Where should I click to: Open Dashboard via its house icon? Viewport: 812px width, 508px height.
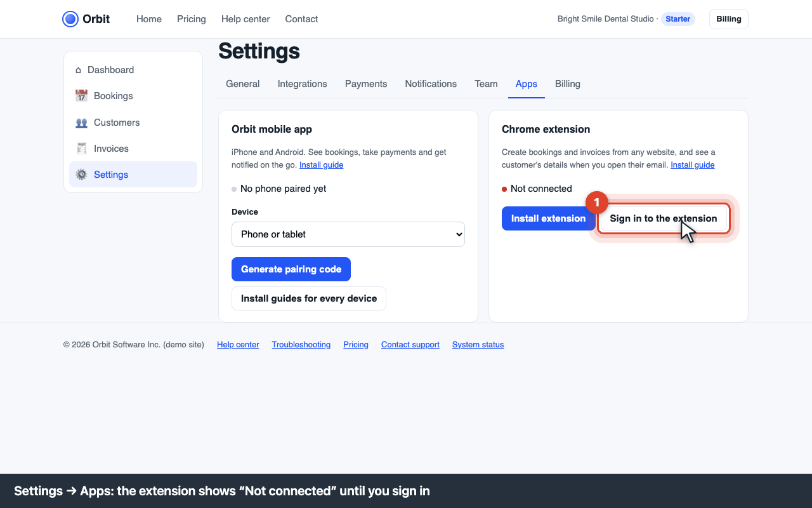79,70
